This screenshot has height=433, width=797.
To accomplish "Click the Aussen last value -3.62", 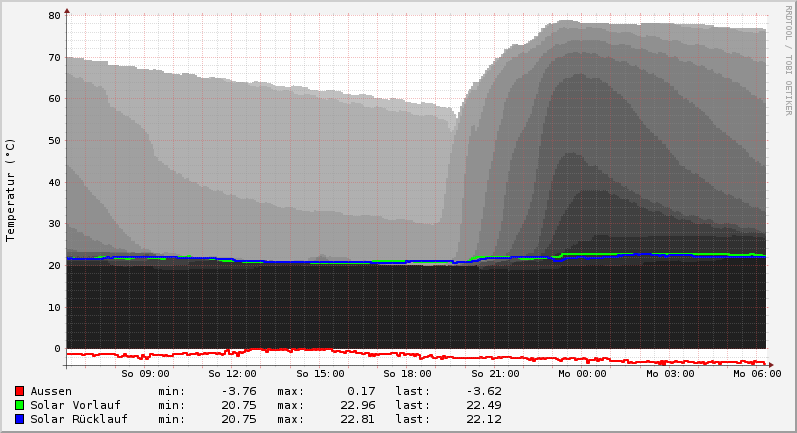I will pos(484,391).
